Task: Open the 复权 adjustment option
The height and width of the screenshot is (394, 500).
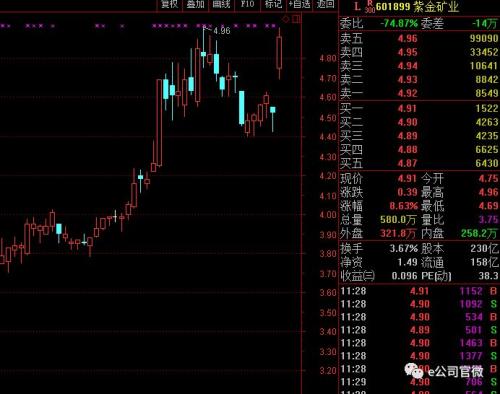Action: (x=170, y=5)
